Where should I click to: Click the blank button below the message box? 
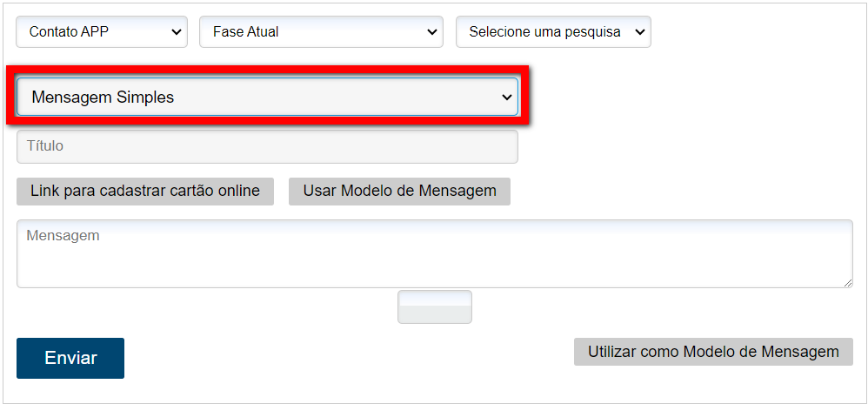[434, 307]
